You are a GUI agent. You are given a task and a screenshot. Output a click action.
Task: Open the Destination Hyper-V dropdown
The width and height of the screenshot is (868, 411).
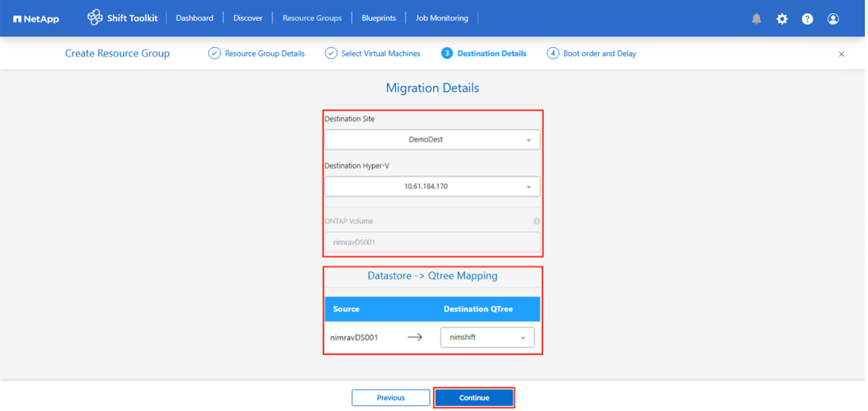[432, 187]
